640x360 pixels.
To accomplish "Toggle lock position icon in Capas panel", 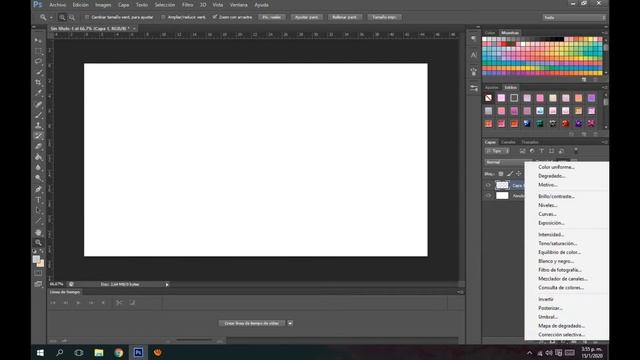I will [519, 174].
